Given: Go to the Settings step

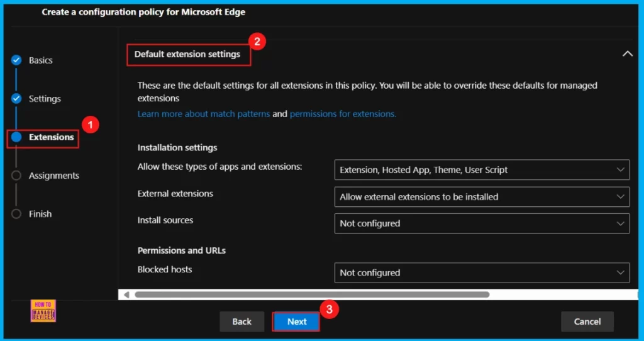Looking at the screenshot, I should point(45,99).
